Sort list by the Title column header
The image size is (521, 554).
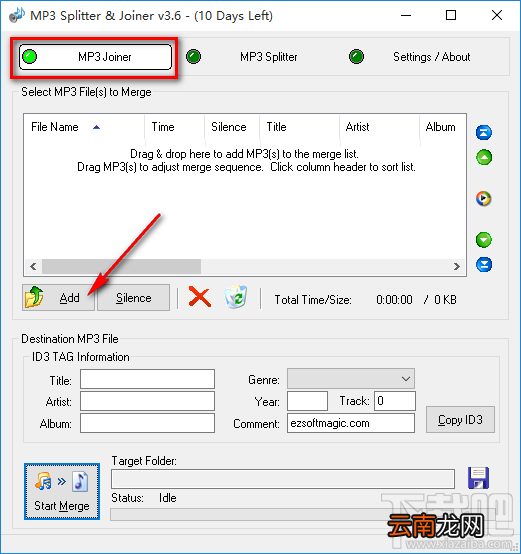pyautogui.click(x=300, y=127)
